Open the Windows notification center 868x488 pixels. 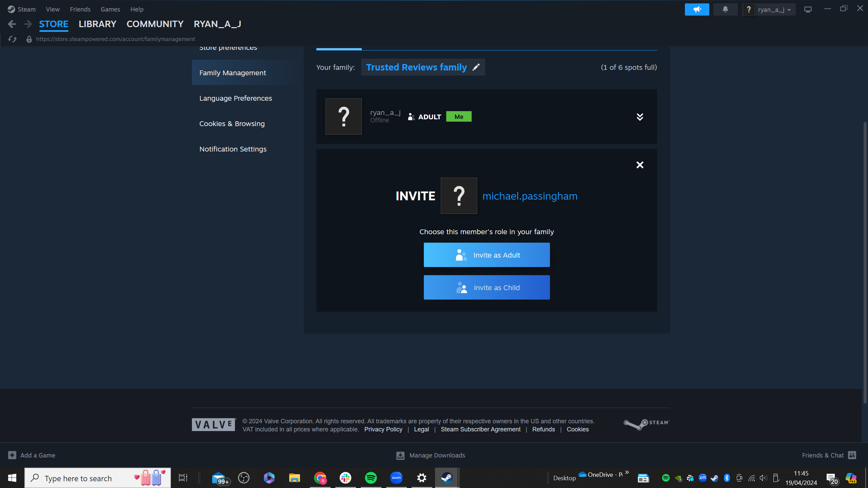(x=832, y=479)
